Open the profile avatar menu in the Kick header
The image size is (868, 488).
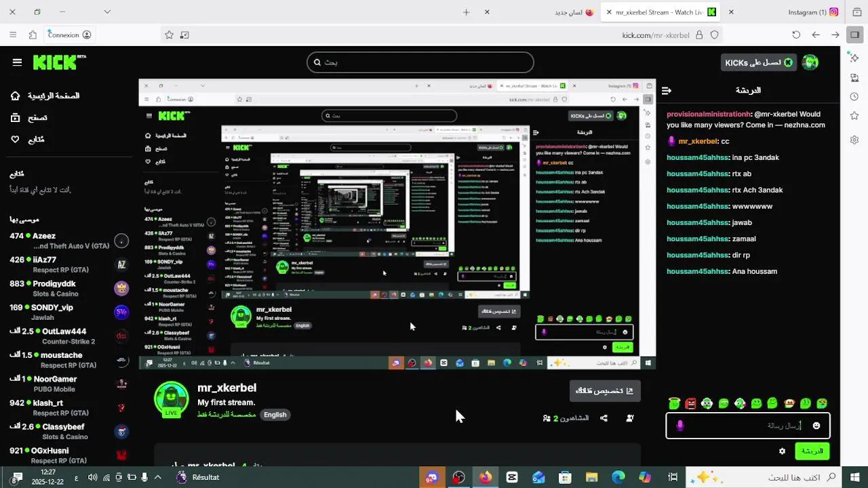(810, 62)
